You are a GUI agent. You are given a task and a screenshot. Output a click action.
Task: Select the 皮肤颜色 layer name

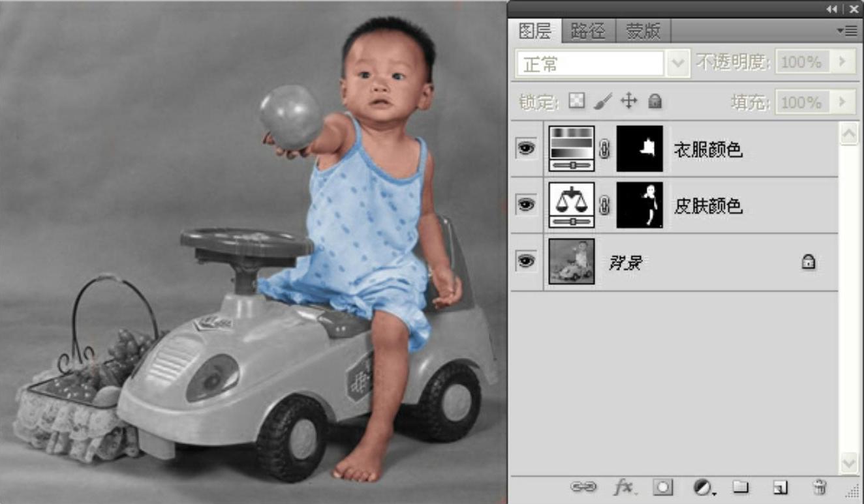708,207
